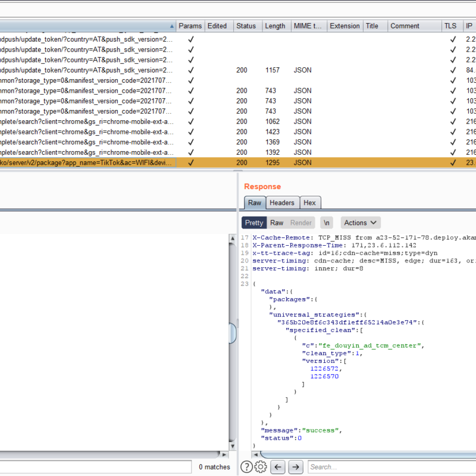Select the Render view mode

click(301, 223)
